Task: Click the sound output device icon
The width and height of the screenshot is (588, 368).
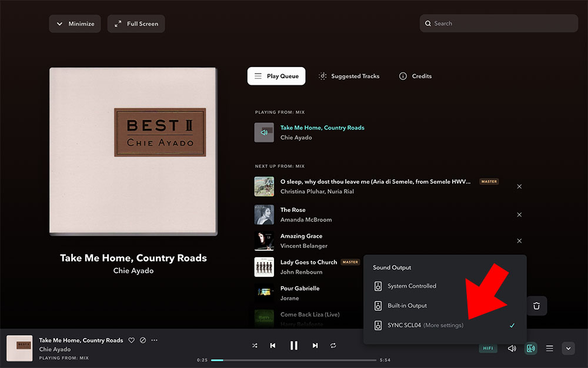Action: (531, 348)
